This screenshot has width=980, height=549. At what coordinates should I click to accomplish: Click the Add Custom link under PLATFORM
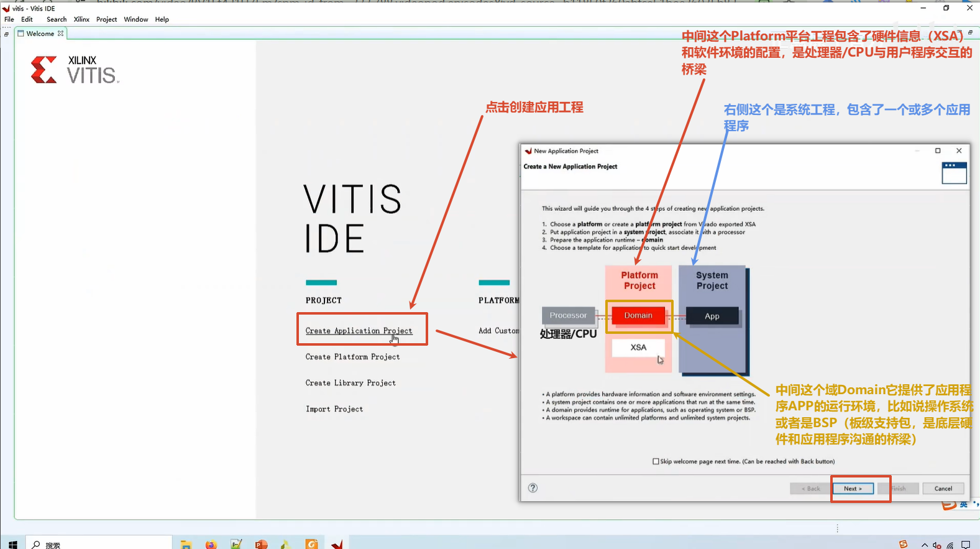click(498, 331)
